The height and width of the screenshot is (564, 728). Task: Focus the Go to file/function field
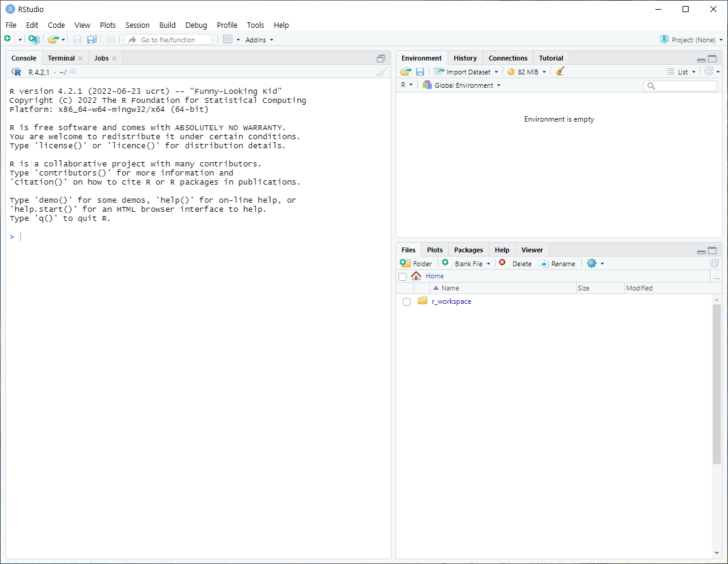tap(168, 39)
